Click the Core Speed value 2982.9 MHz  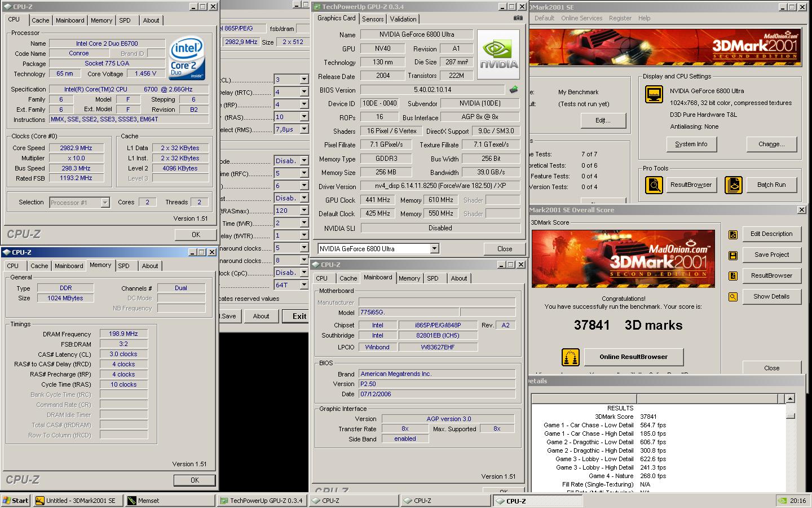[76, 148]
